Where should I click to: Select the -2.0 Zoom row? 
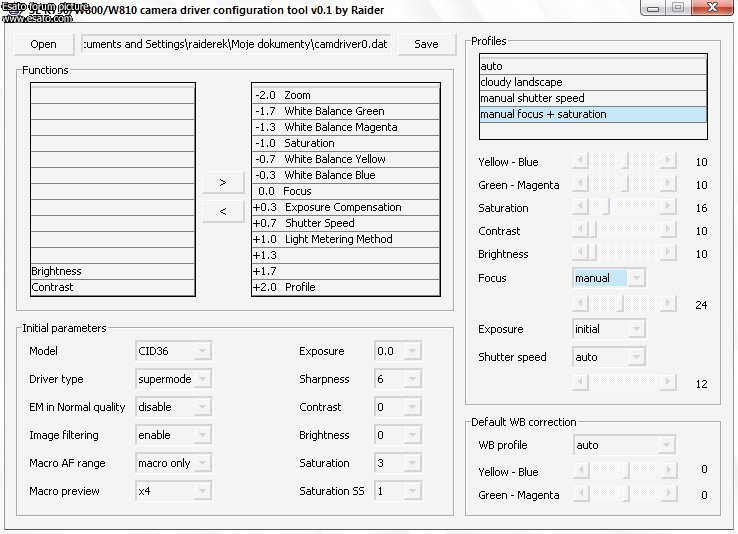(x=346, y=95)
